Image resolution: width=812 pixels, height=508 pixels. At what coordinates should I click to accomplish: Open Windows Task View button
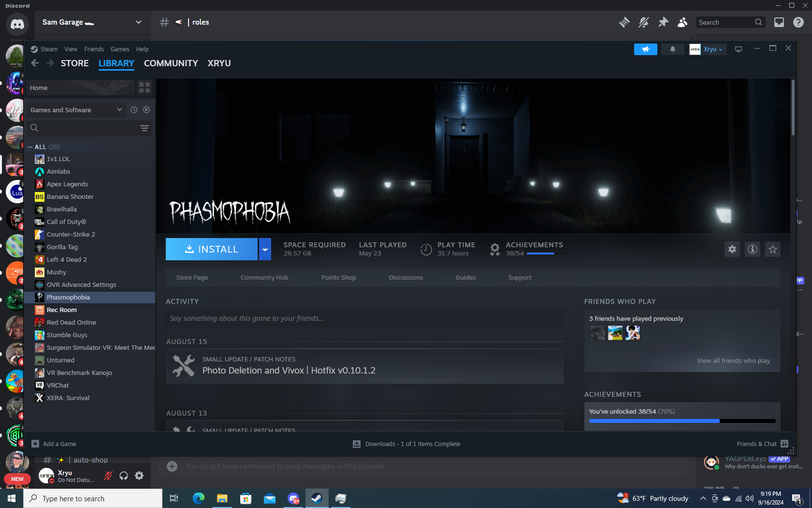pyautogui.click(x=174, y=498)
